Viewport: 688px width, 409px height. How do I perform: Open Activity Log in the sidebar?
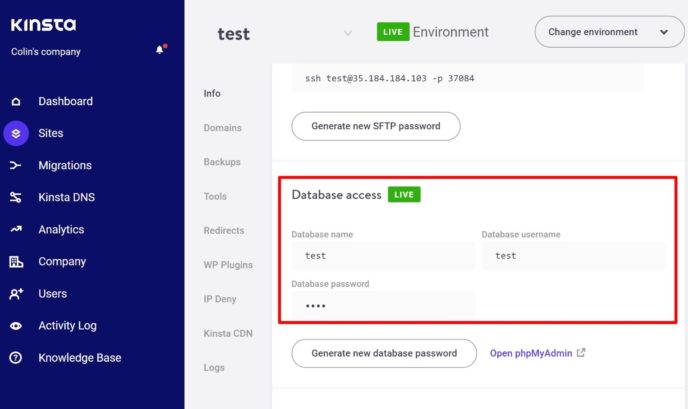pos(67,326)
